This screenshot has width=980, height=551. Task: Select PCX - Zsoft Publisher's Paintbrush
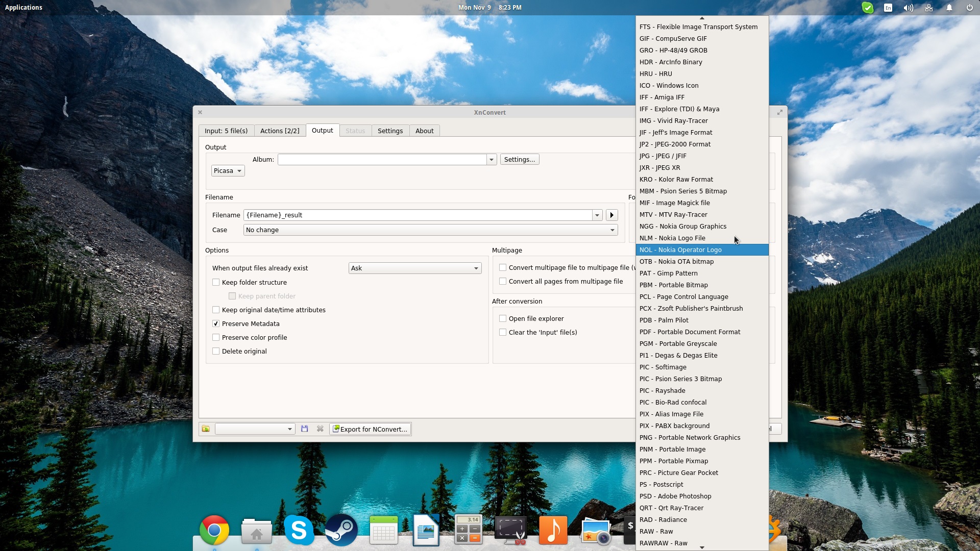pos(702,309)
